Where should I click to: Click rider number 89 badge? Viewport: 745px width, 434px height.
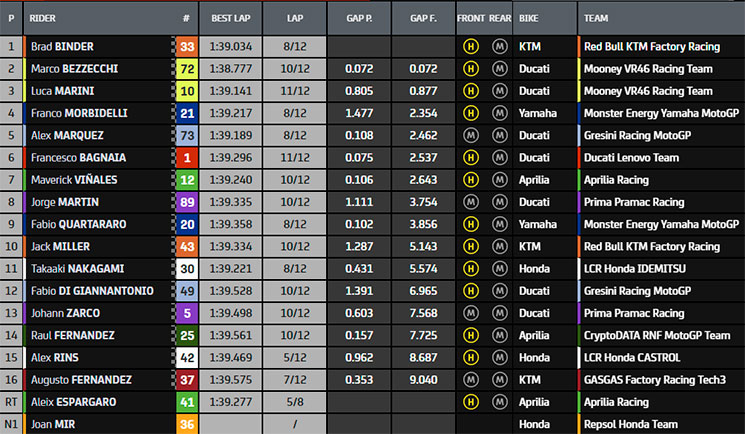pyautogui.click(x=187, y=202)
